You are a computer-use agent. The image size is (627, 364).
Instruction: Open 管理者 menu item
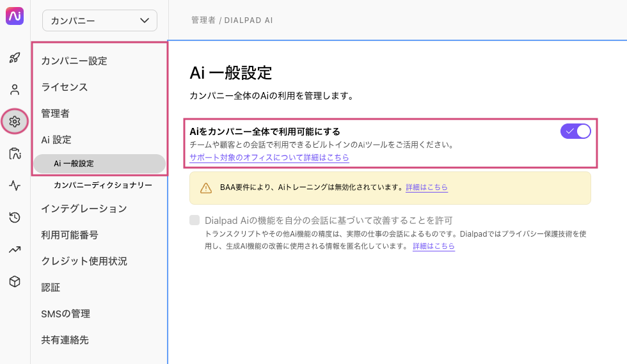click(x=55, y=114)
